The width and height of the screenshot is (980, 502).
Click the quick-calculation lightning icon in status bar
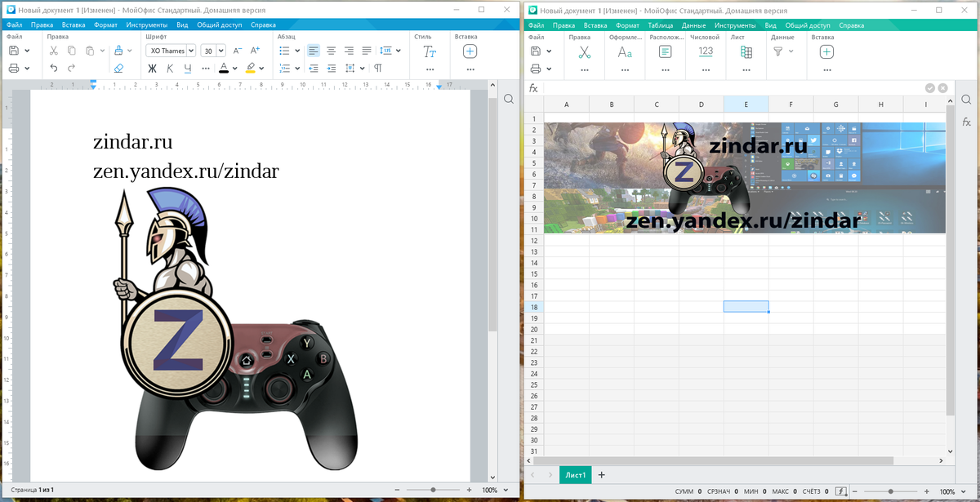(x=840, y=491)
